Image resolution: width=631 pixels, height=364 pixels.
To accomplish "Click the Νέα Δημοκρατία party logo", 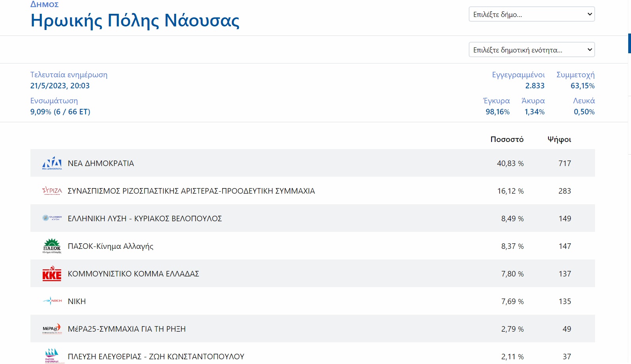I will point(52,163).
